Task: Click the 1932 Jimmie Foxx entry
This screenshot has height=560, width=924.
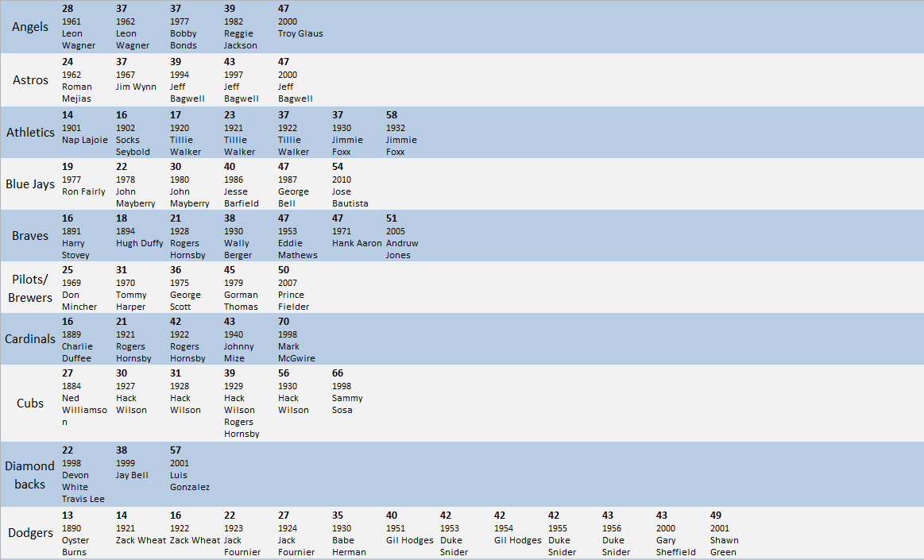Action: pos(401,133)
